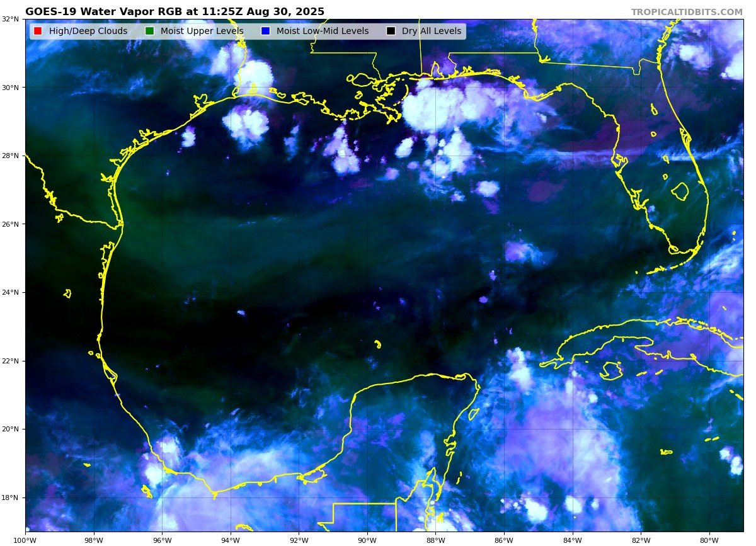Click the 'High/Deep Clouds' legend label
756x546 pixels.
pos(88,31)
